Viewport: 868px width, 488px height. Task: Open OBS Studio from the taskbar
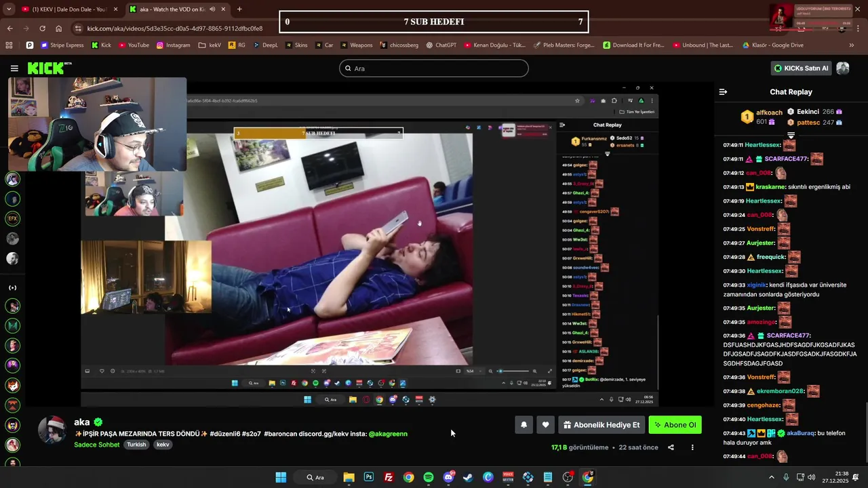tap(568, 477)
